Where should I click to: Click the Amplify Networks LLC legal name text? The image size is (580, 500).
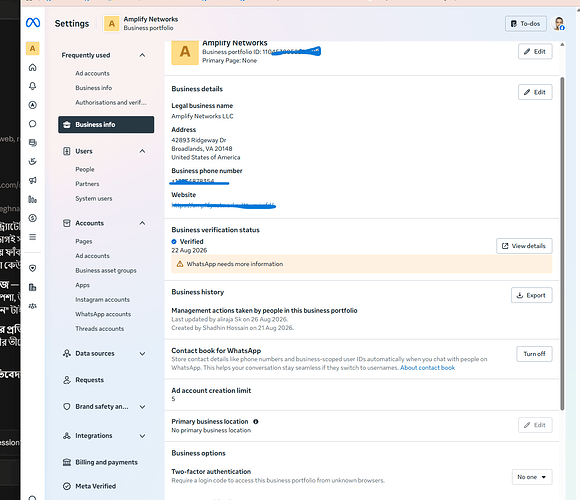point(202,116)
